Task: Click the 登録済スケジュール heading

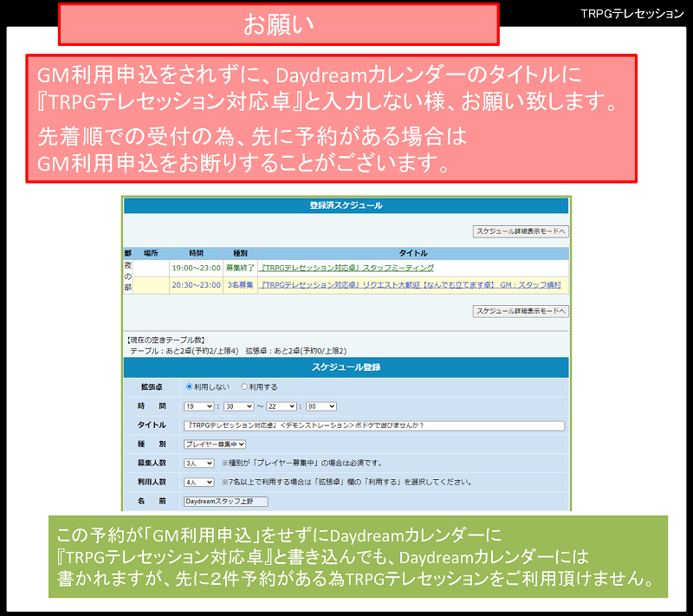Action: pos(346,205)
